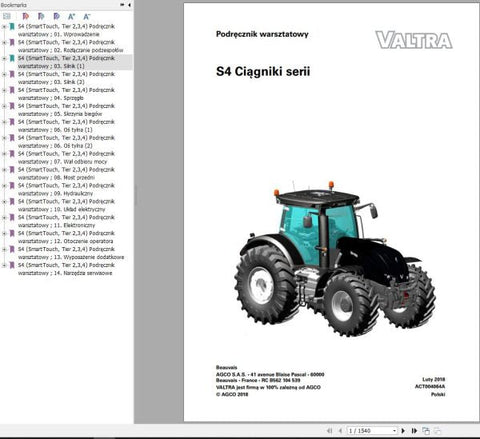Open the Bookmarks panel options pin menu
Viewport: 480px width, 439px height.
(x=122, y=5)
